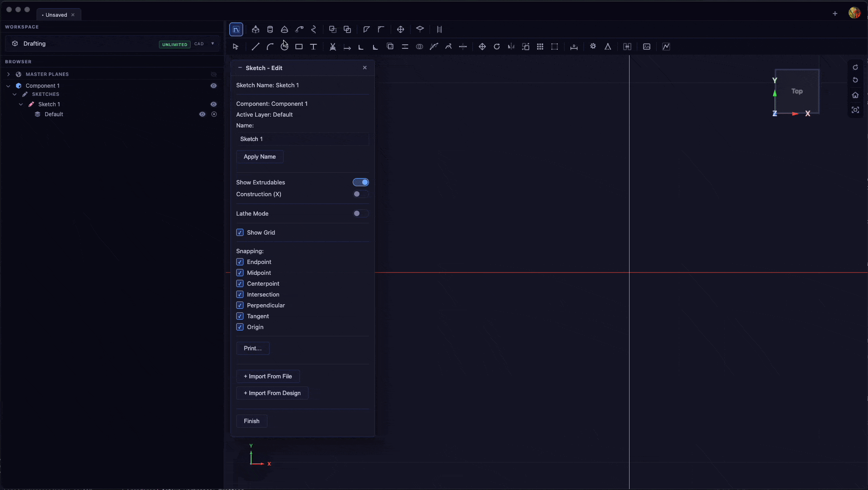The image size is (868, 490).
Task: Hide Component 1 using its eye icon
Action: pos(214,85)
